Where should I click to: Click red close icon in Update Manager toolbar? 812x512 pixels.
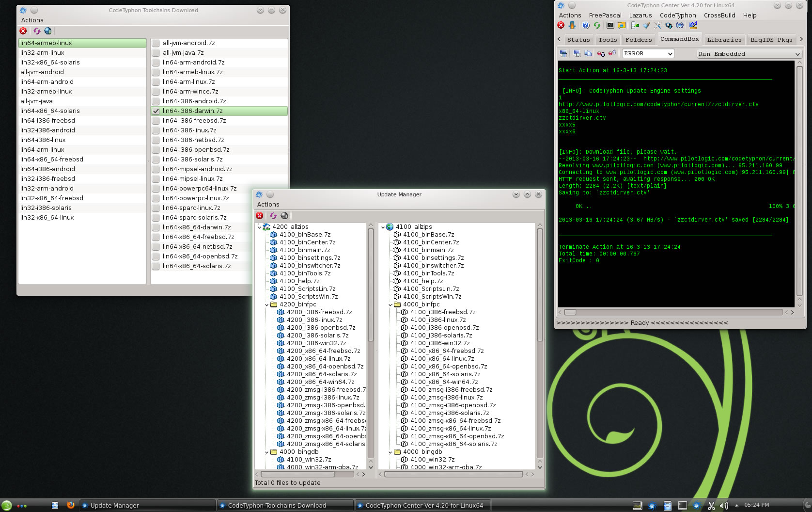[x=260, y=215]
